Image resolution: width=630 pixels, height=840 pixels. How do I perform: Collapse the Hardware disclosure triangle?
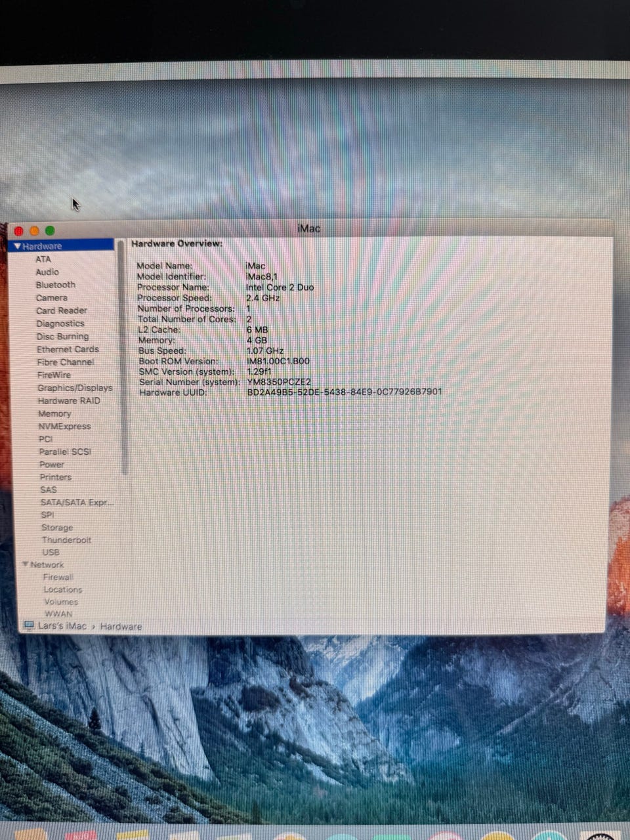click(18, 246)
